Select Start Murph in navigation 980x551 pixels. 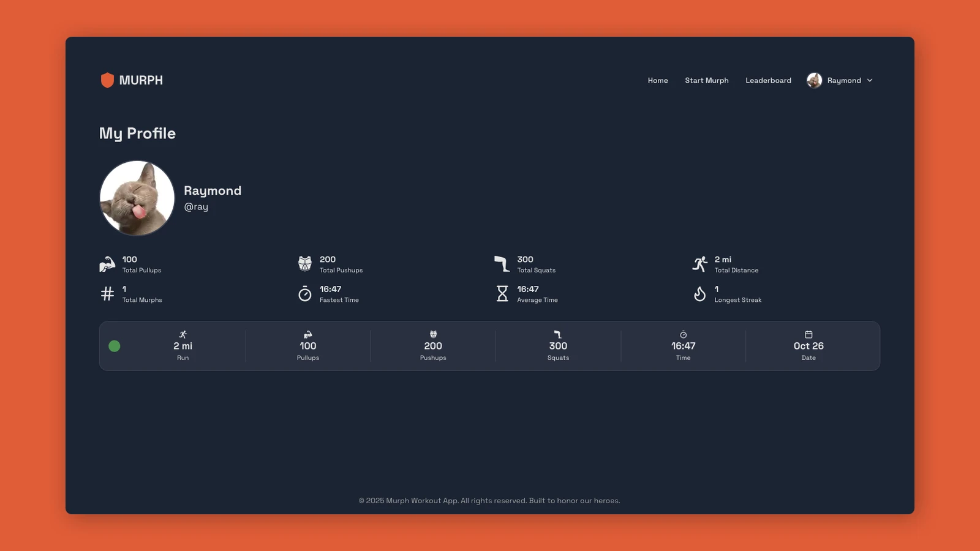706,80
